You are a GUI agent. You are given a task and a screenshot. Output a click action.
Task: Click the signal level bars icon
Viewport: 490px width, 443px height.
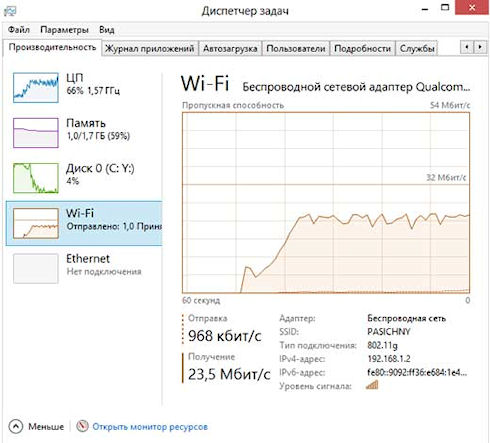372,385
